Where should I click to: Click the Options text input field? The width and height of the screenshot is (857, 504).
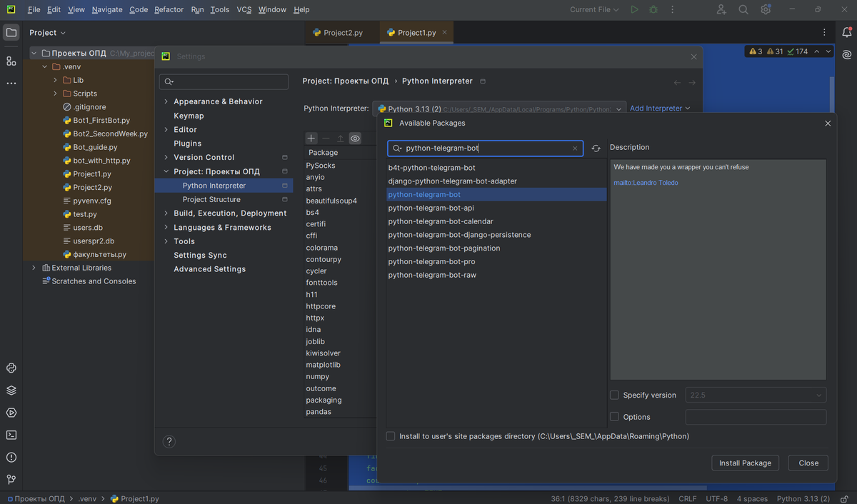tap(756, 417)
